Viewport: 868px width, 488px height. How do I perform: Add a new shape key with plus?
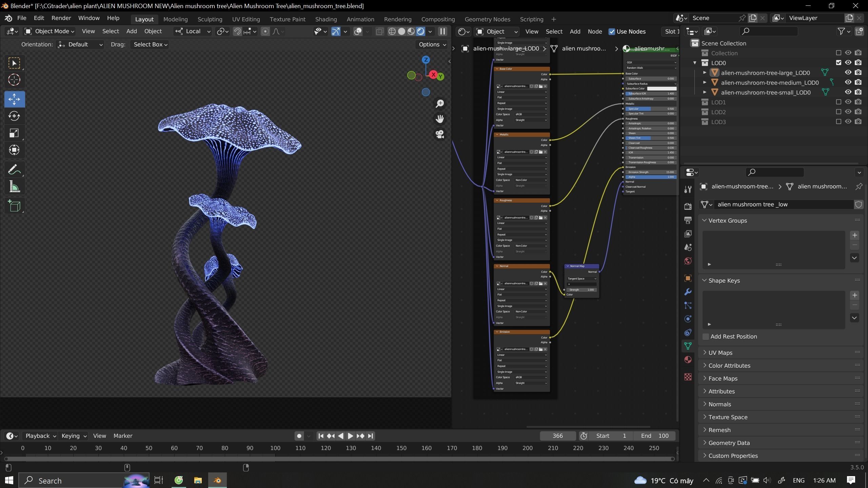pyautogui.click(x=854, y=295)
